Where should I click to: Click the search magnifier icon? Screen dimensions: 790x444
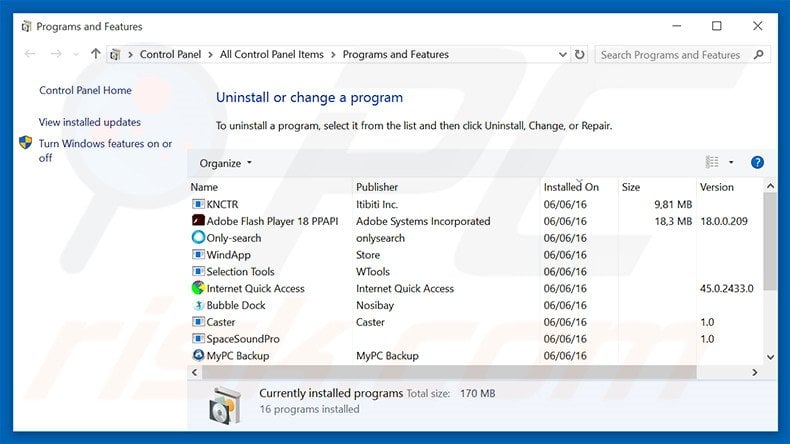tap(758, 54)
